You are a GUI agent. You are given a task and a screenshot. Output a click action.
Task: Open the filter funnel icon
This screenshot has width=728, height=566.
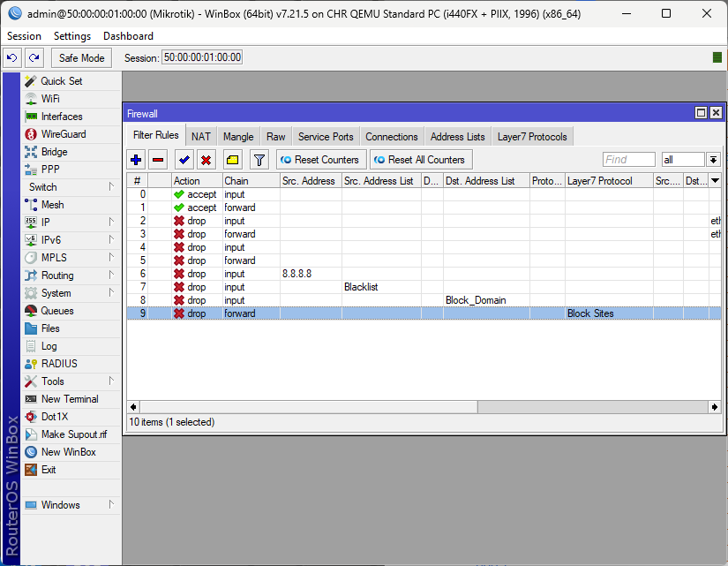(x=259, y=160)
